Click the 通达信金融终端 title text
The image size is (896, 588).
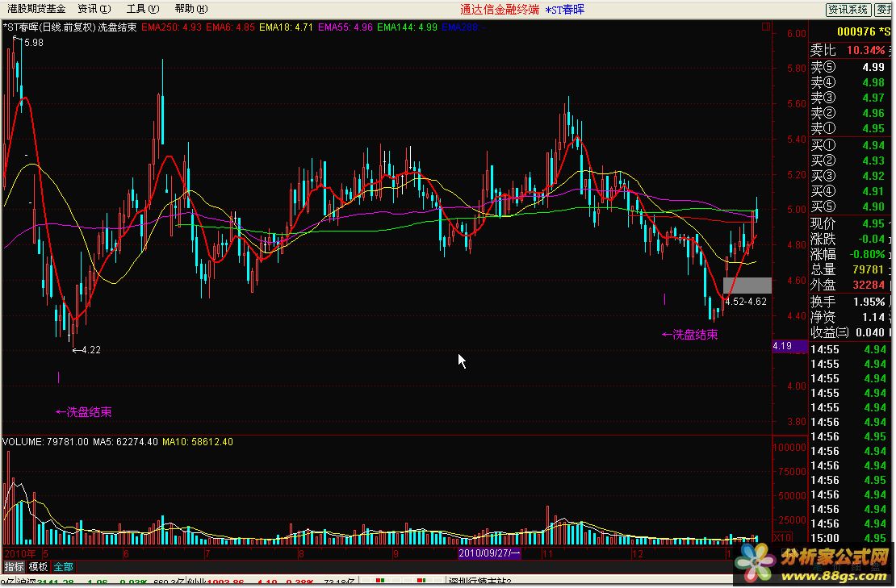click(500, 10)
